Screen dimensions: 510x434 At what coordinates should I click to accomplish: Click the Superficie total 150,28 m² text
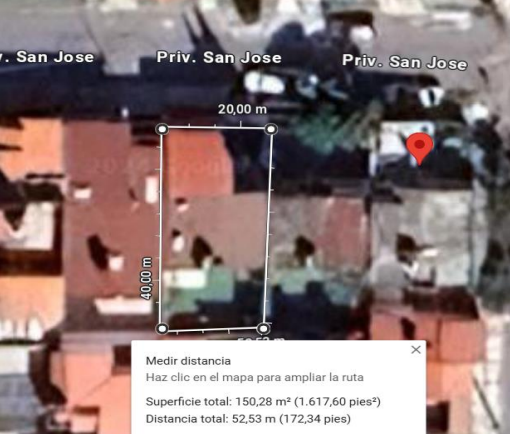pyautogui.click(x=263, y=402)
